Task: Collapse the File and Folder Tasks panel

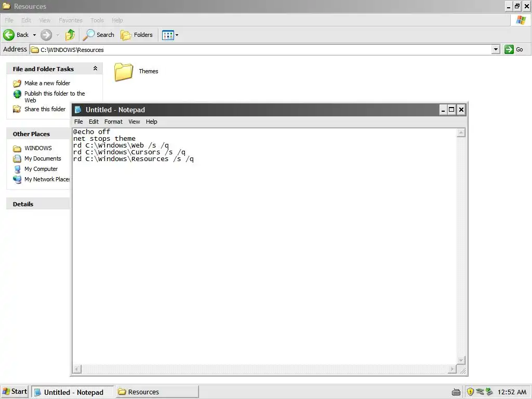Action: 96,69
